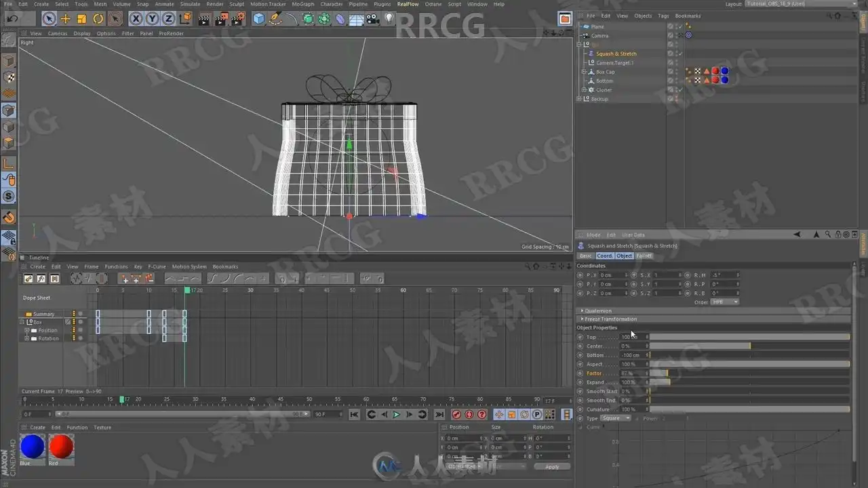Open User Data in Attributes panel
868x488 pixels.
pos(633,235)
